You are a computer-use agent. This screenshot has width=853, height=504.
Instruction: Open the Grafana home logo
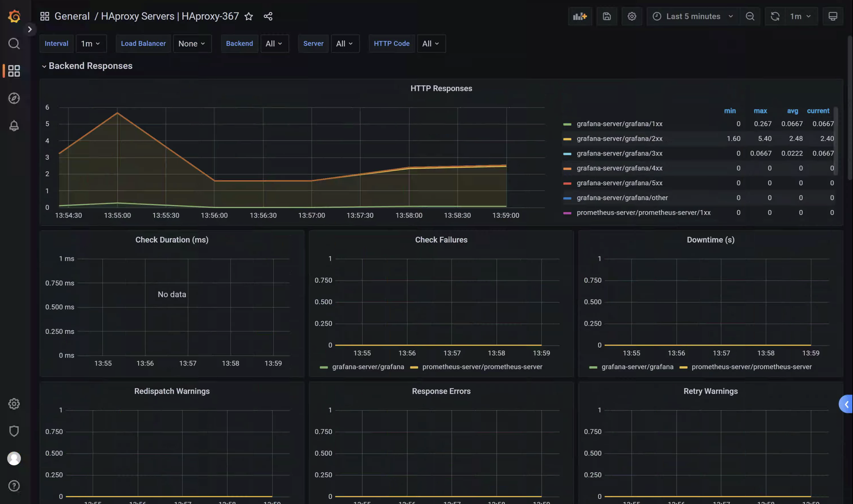pos(14,16)
